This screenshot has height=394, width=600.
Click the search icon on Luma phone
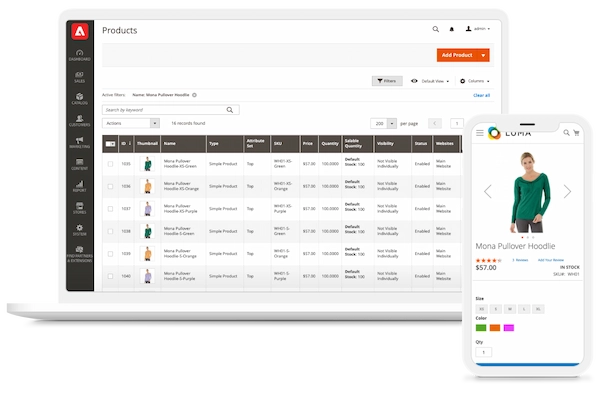point(566,133)
